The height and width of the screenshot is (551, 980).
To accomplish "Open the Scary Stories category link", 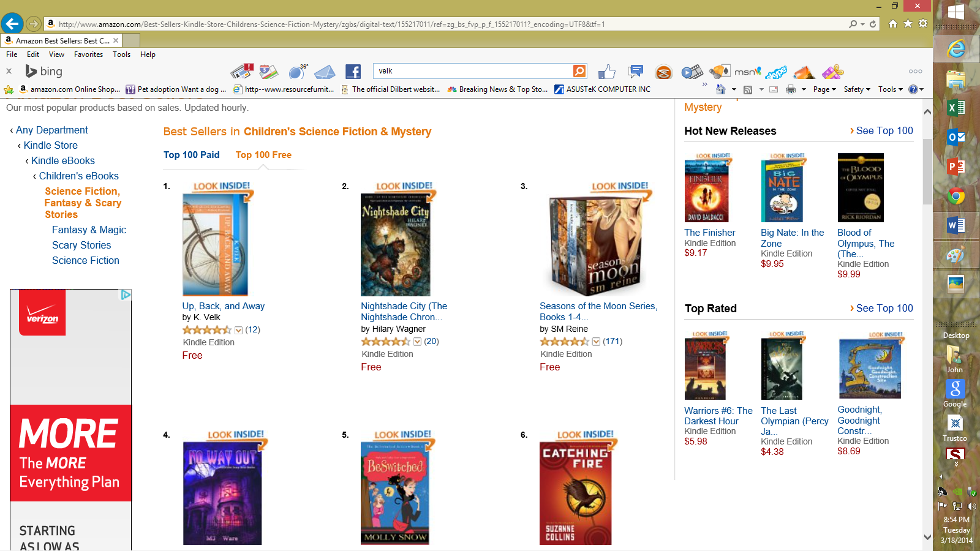I will coord(81,245).
